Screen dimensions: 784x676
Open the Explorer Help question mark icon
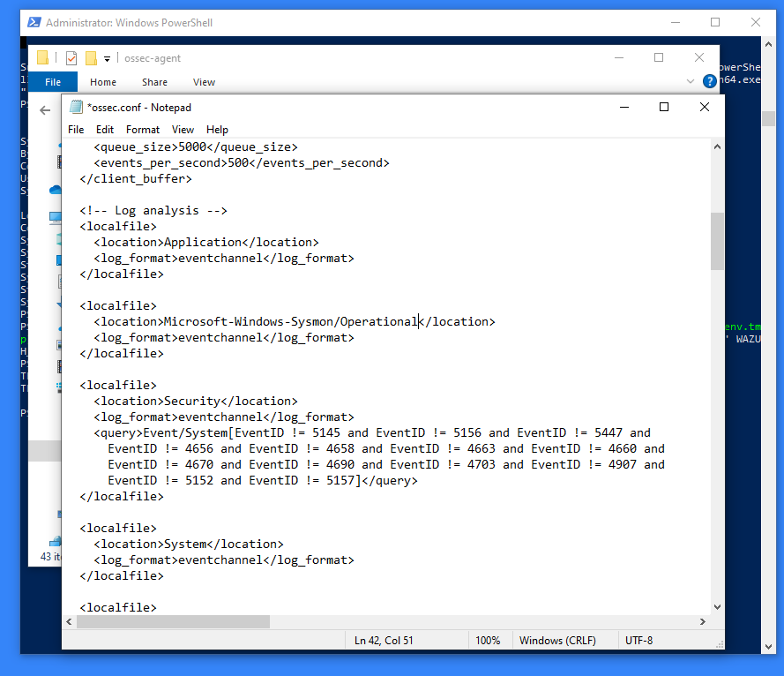[x=709, y=81]
